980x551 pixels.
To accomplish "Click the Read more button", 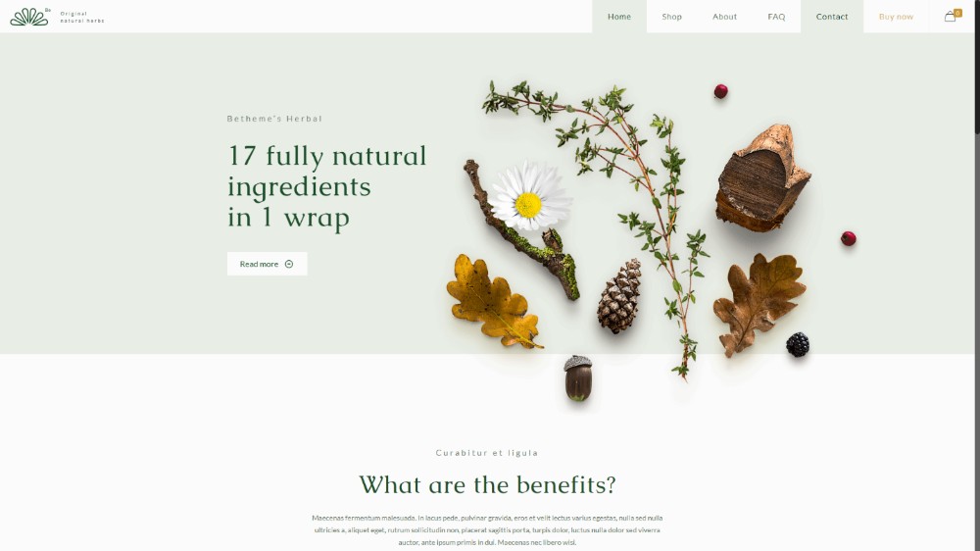I will point(267,264).
